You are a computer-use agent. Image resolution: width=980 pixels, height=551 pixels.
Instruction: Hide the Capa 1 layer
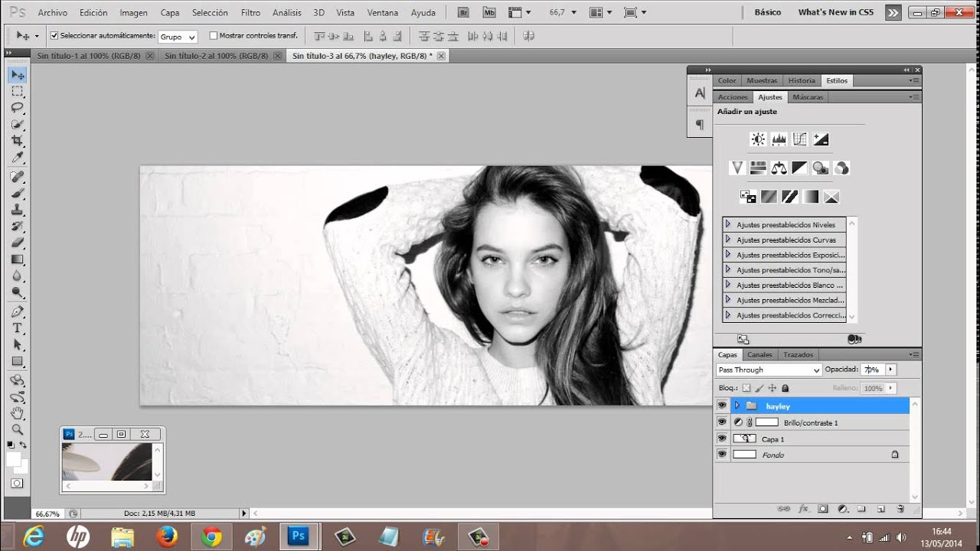(721, 439)
